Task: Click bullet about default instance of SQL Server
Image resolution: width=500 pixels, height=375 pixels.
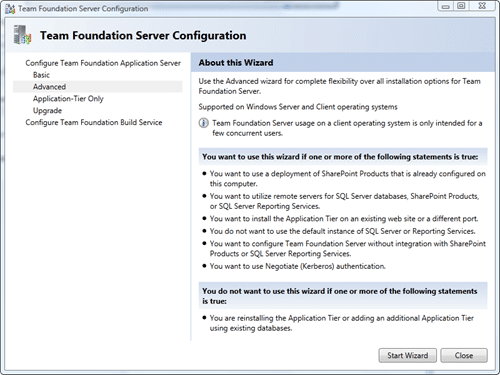Action: [342, 231]
